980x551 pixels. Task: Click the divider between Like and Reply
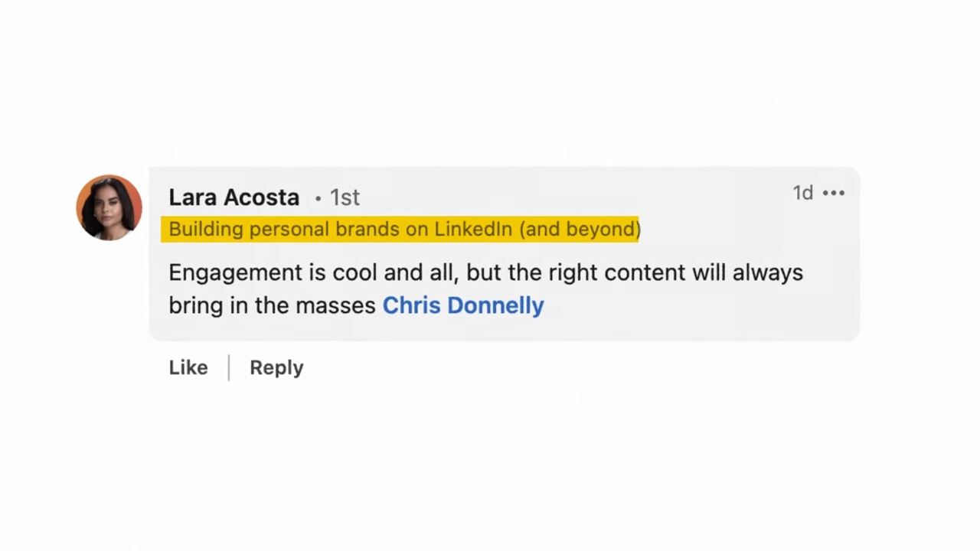pyautogui.click(x=229, y=367)
